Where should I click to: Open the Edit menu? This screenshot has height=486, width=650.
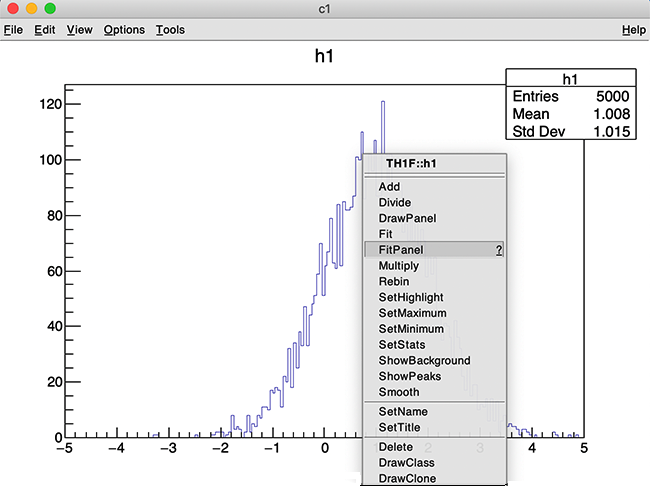pyautogui.click(x=45, y=30)
